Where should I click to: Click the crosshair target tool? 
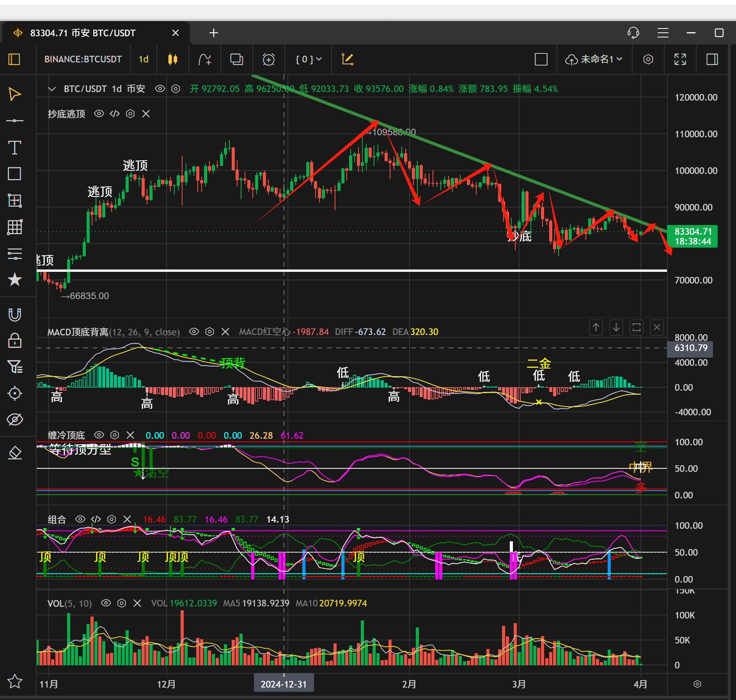tap(15, 393)
